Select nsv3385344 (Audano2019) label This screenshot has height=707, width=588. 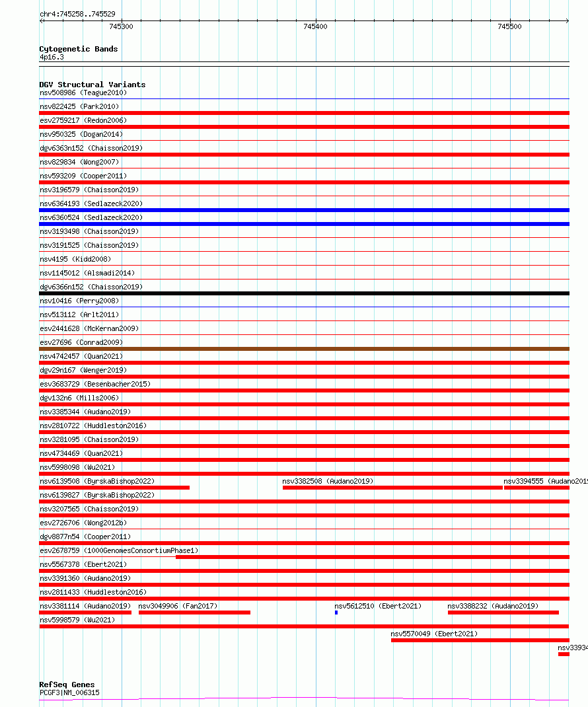pos(85,412)
